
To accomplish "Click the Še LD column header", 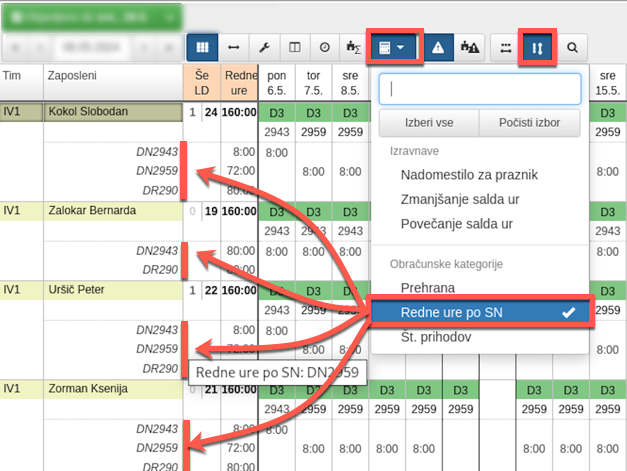I will (x=202, y=83).
